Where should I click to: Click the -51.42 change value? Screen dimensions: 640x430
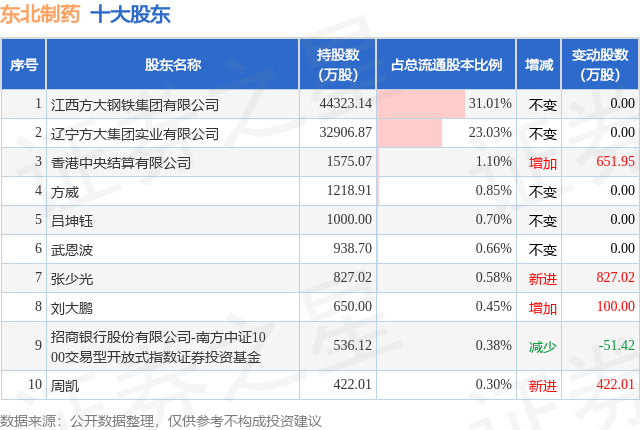pyautogui.click(x=616, y=345)
